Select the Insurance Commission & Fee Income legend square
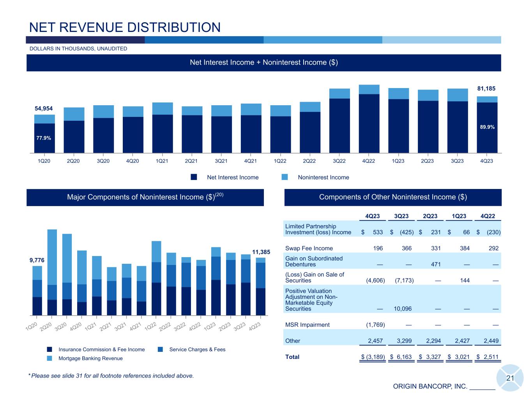Image resolution: width=532 pixels, height=399 pixels. coord(49,350)
